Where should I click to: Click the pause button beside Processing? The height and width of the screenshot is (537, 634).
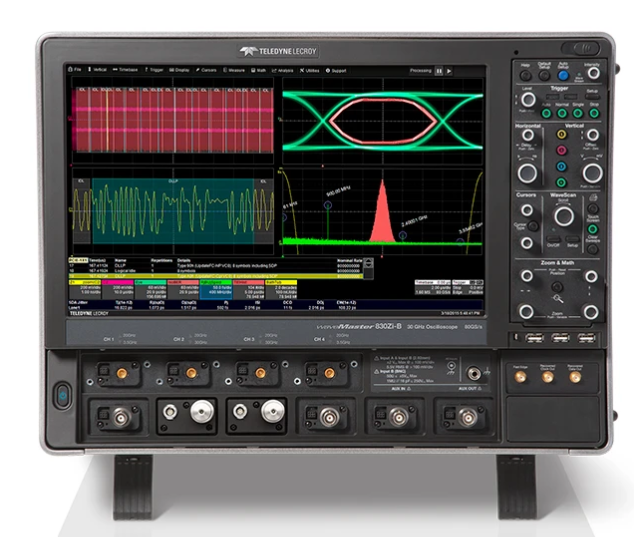point(439,71)
